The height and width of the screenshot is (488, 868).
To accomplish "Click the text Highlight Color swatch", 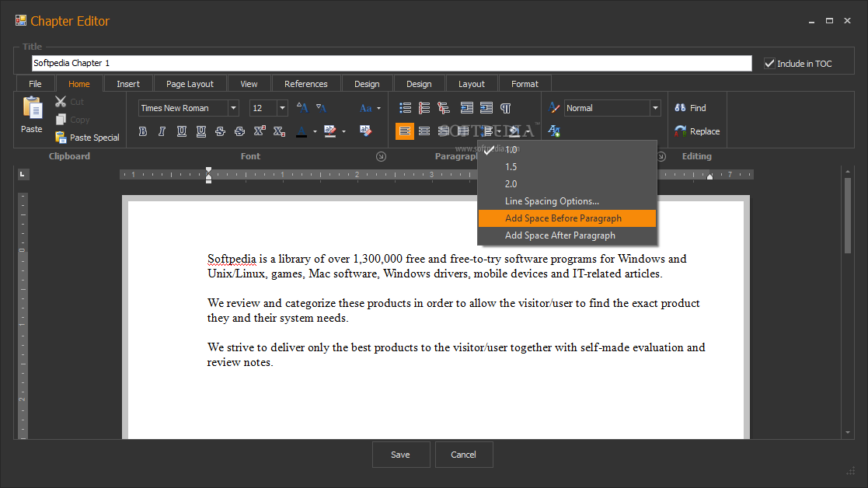I will point(330,131).
